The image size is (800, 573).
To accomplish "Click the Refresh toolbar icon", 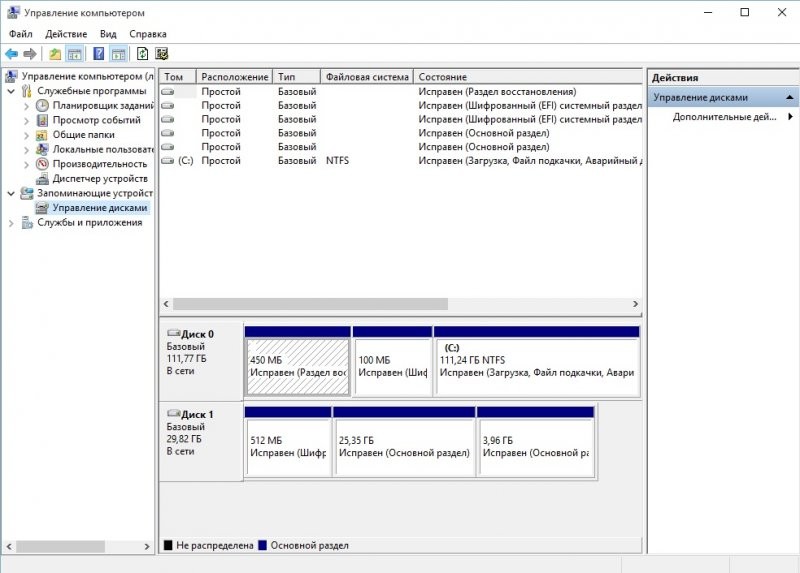I will pyautogui.click(x=142, y=54).
